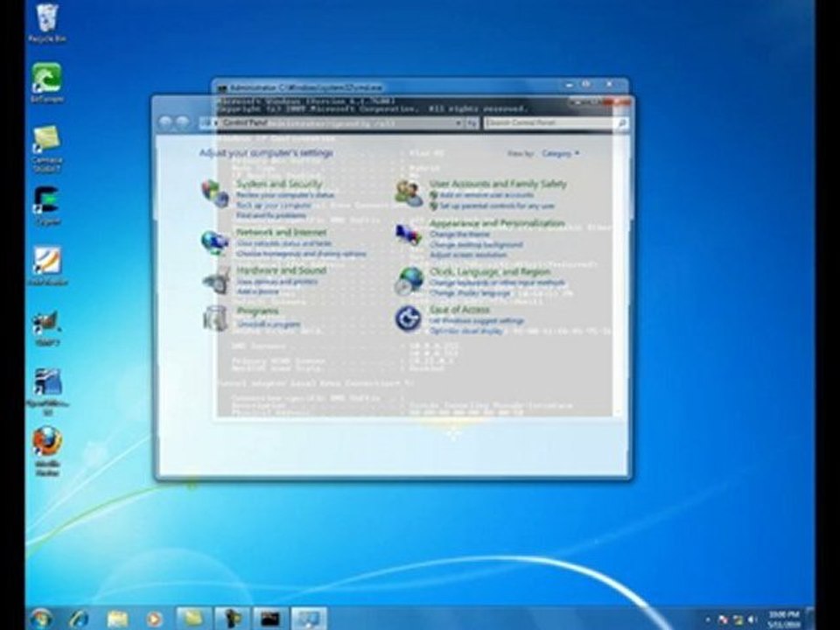Switch to Command Prompt taskbar button

[x=270, y=619]
